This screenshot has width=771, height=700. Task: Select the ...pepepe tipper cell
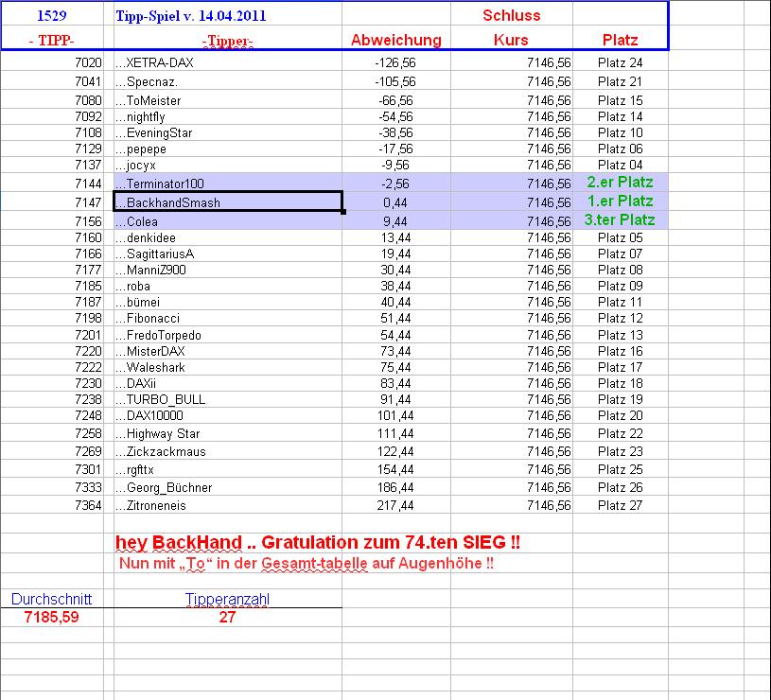point(228,149)
